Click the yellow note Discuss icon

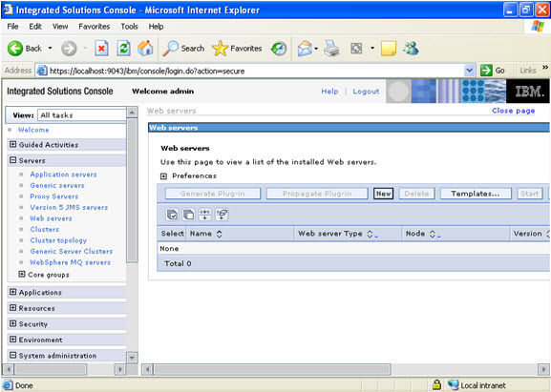point(389,49)
